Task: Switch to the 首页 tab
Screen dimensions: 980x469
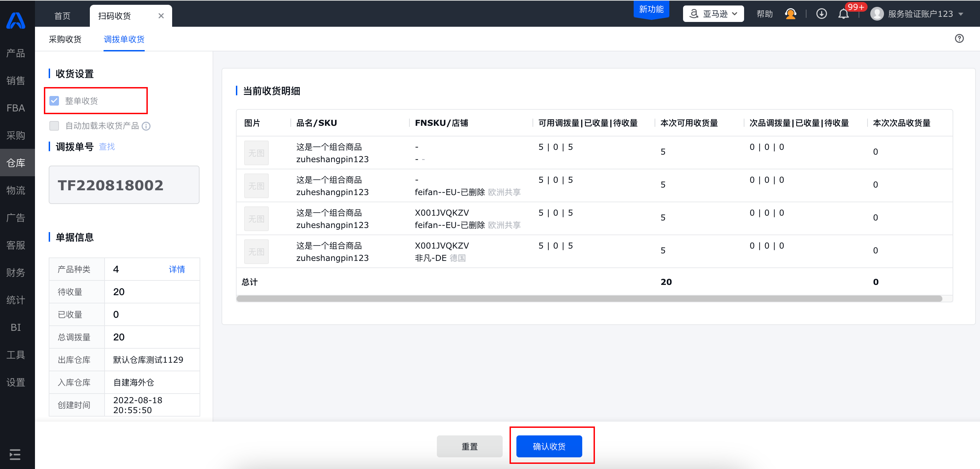Action: (x=62, y=15)
